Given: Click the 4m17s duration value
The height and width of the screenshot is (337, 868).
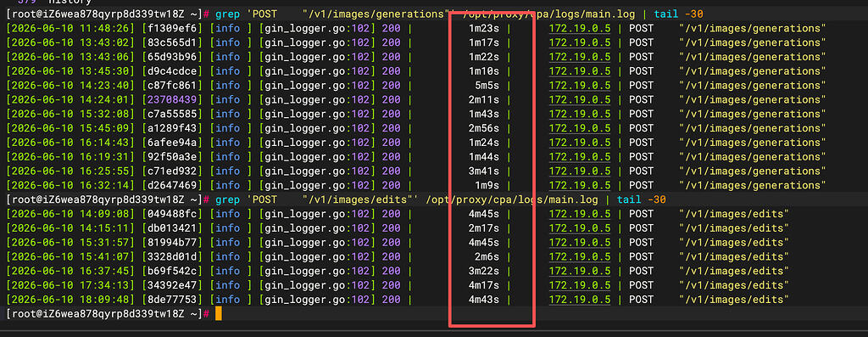Looking at the screenshot, I should click(x=484, y=285).
